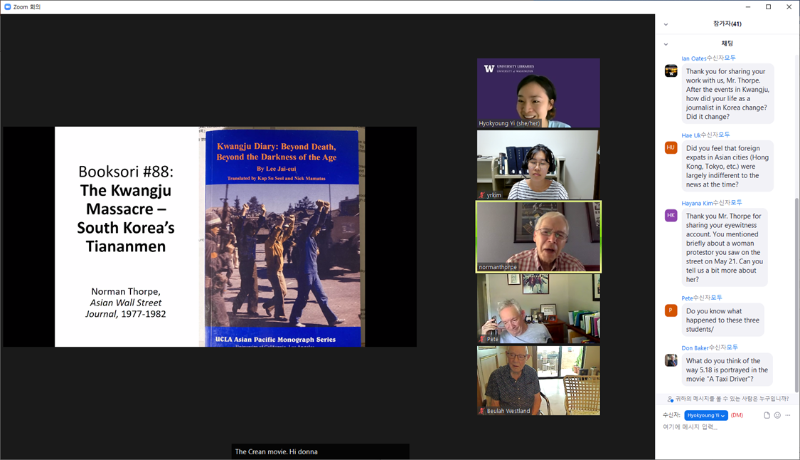Open the emoji picker in chat
This screenshot has height=460, width=800.
[x=777, y=415]
